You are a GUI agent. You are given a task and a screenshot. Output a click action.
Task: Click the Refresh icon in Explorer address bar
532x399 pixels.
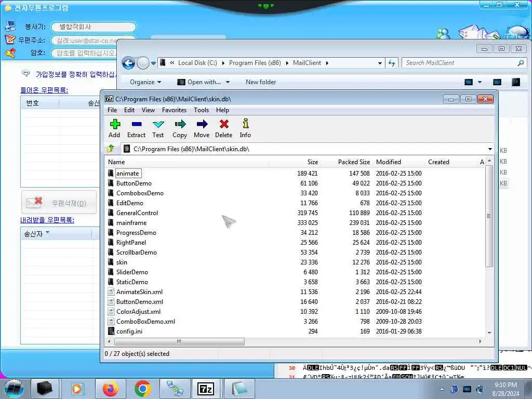point(392,63)
